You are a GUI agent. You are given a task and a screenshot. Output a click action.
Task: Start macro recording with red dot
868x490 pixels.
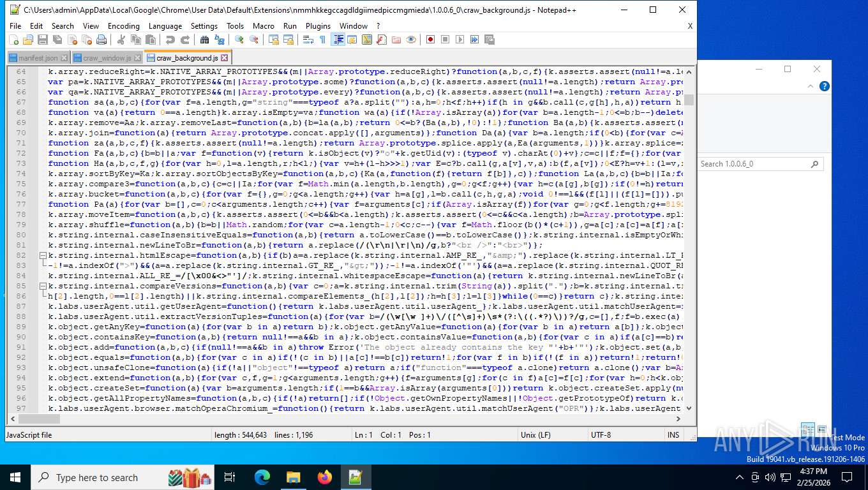tap(431, 40)
